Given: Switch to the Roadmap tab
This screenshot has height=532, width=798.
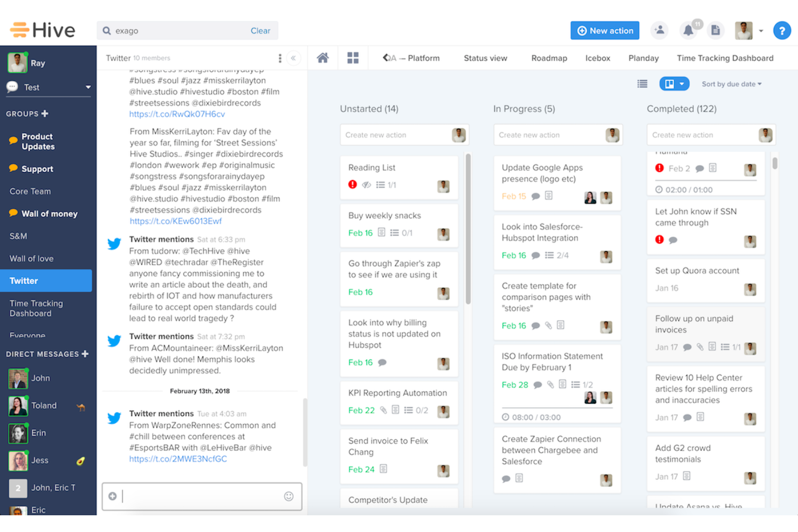Looking at the screenshot, I should (549, 58).
